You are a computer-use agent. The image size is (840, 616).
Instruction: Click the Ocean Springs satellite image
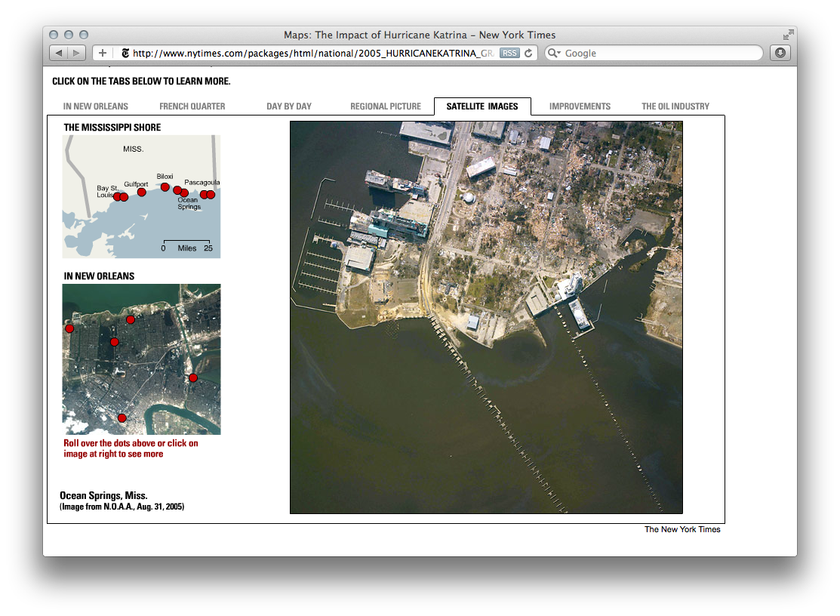click(x=486, y=317)
